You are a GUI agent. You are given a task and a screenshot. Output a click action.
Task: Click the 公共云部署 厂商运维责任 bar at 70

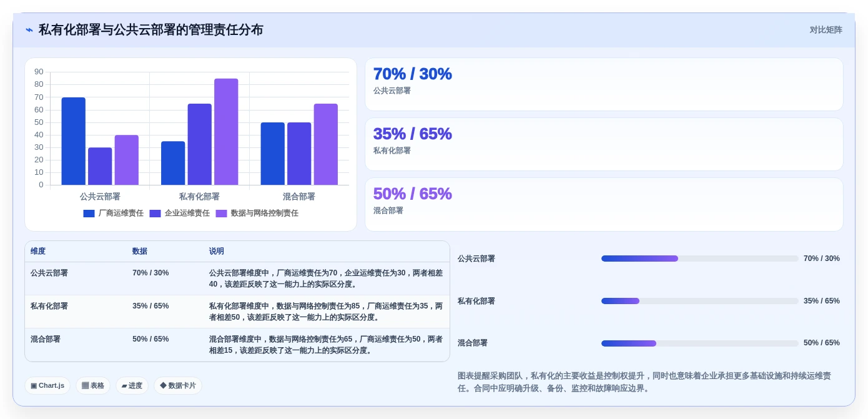click(73, 141)
